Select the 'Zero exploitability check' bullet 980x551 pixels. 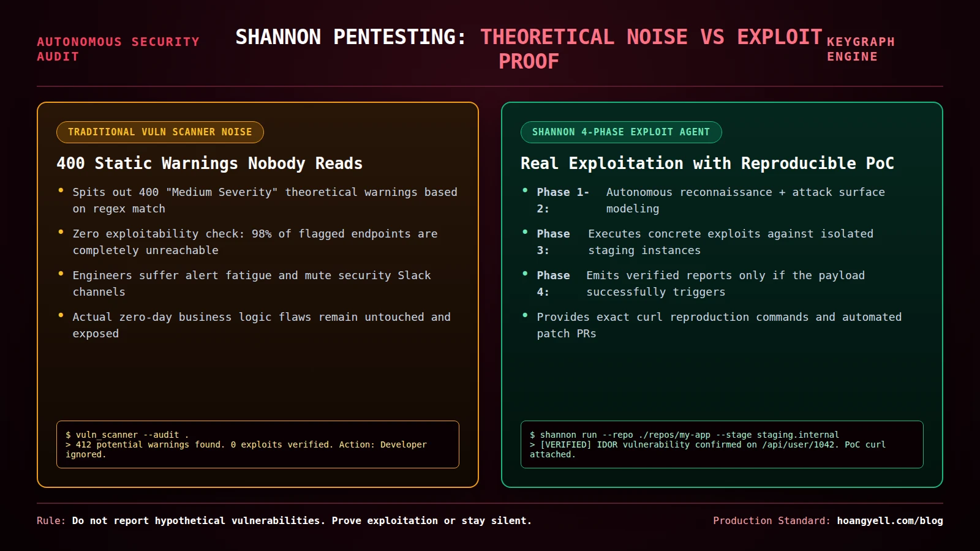coord(255,242)
